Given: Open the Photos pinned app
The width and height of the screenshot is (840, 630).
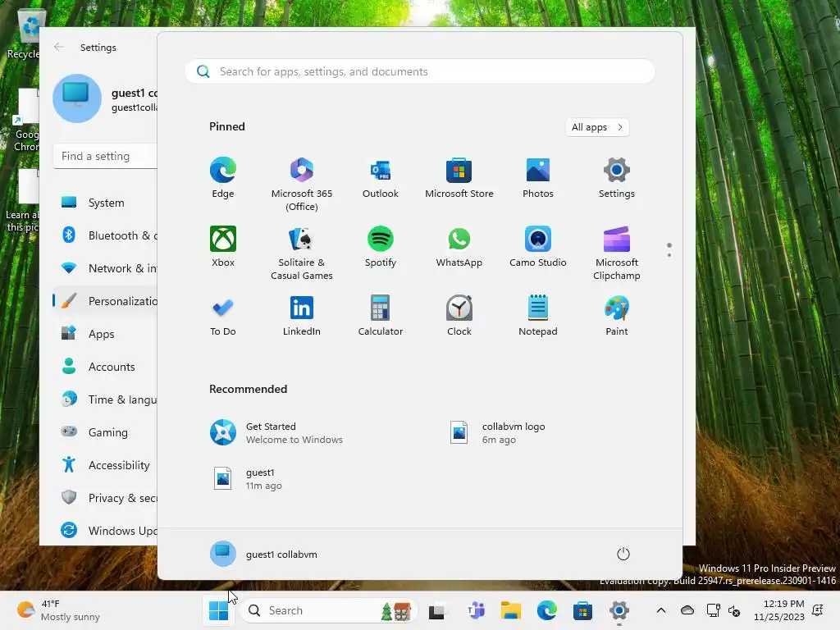Looking at the screenshot, I should point(538,178).
